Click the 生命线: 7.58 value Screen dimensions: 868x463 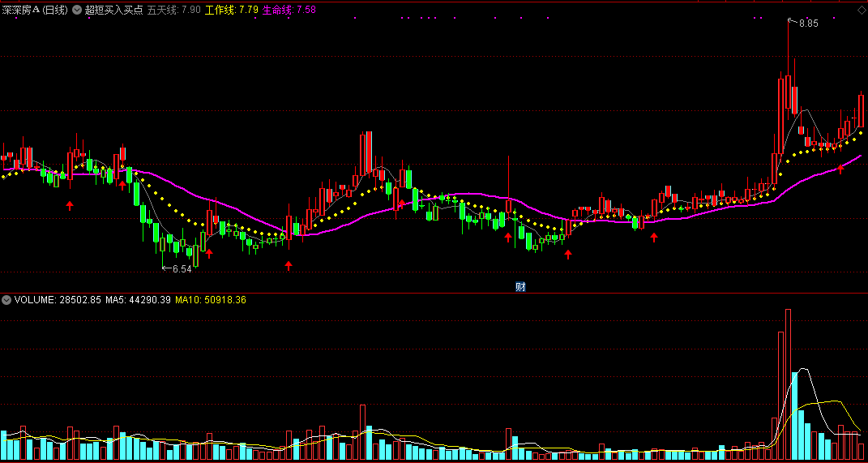[x=289, y=10]
